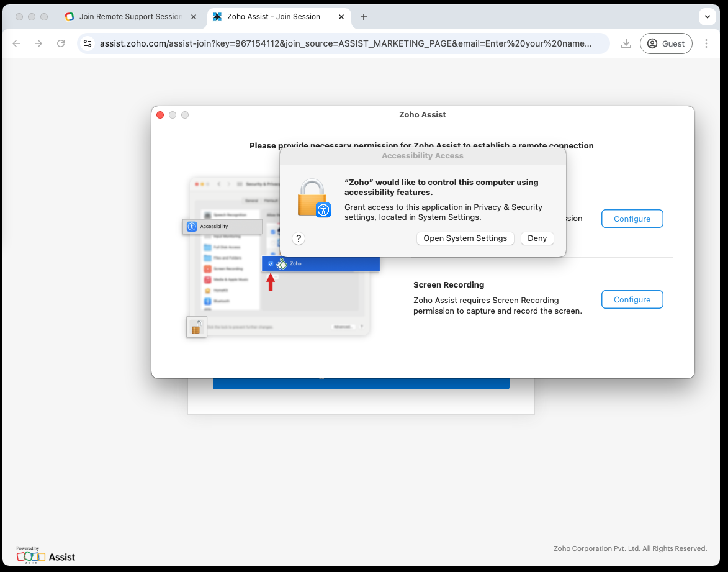Open help with the question mark button
728x572 pixels.
(299, 239)
